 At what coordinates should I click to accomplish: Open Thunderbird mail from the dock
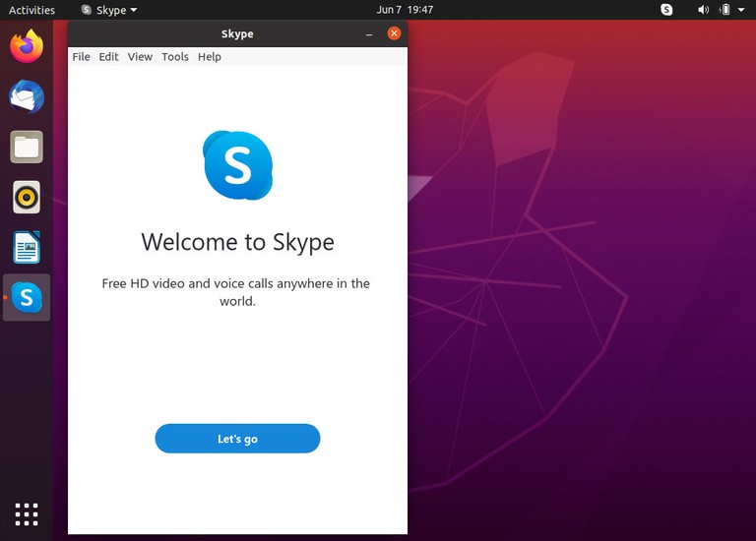tap(27, 96)
